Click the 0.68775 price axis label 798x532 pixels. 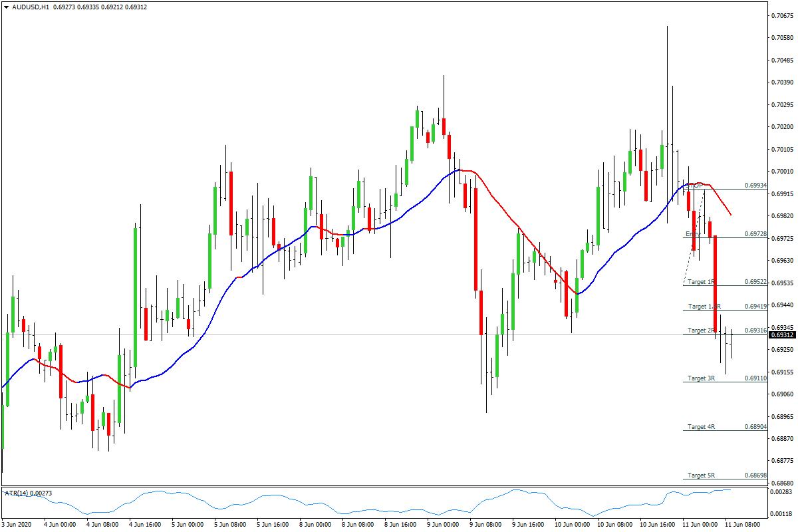pos(783,460)
